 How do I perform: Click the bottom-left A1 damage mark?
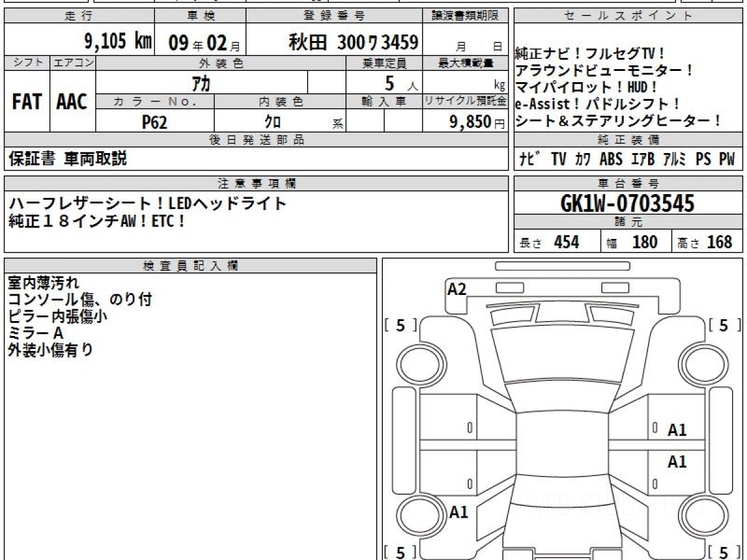pyautogui.click(x=459, y=512)
